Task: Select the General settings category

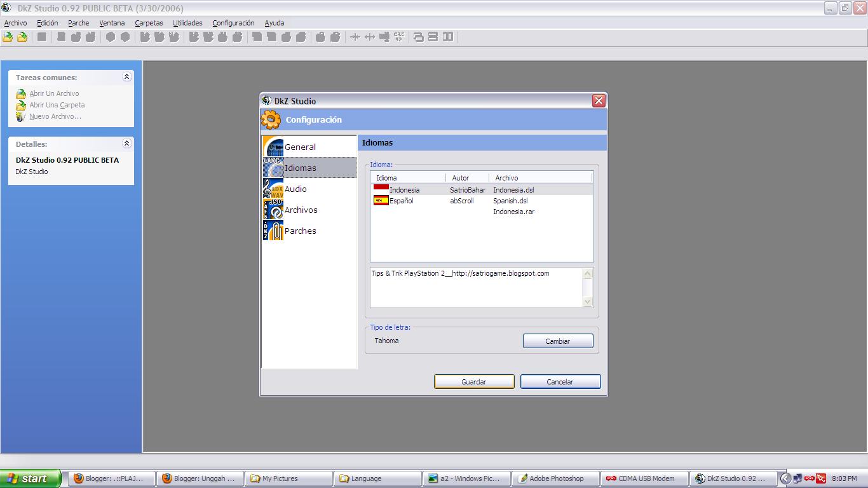Action: tap(309, 147)
